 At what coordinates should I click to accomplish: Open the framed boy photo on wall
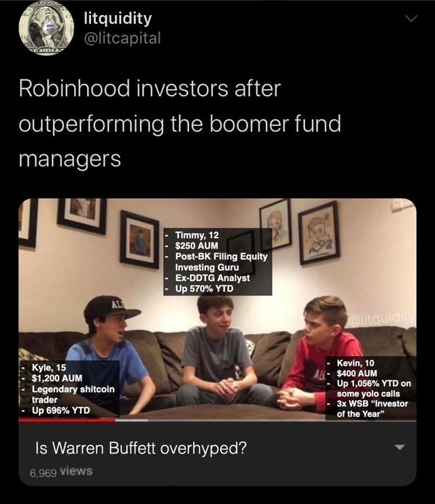(139, 240)
